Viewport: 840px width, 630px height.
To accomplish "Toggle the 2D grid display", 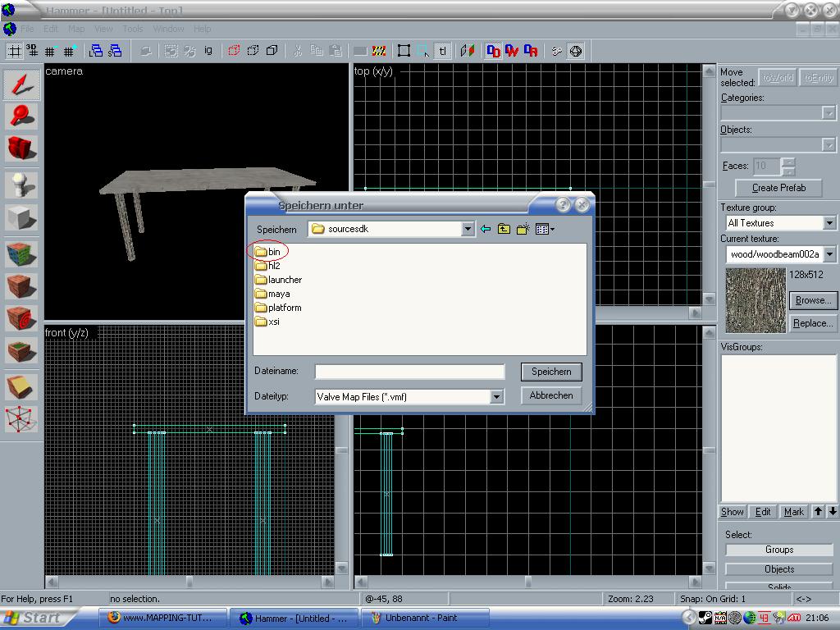I will tap(15, 52).
